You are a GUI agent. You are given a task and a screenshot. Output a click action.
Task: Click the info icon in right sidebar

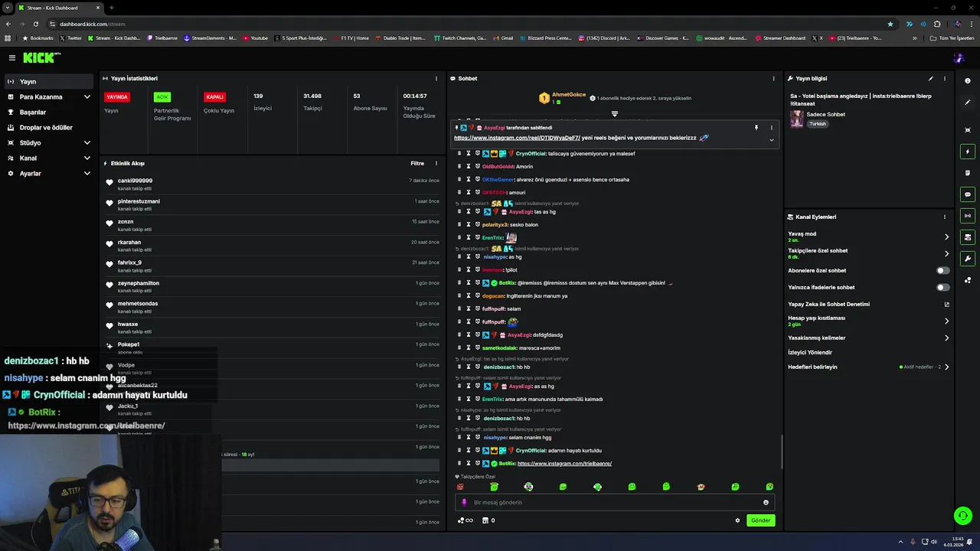pos(968,80)
